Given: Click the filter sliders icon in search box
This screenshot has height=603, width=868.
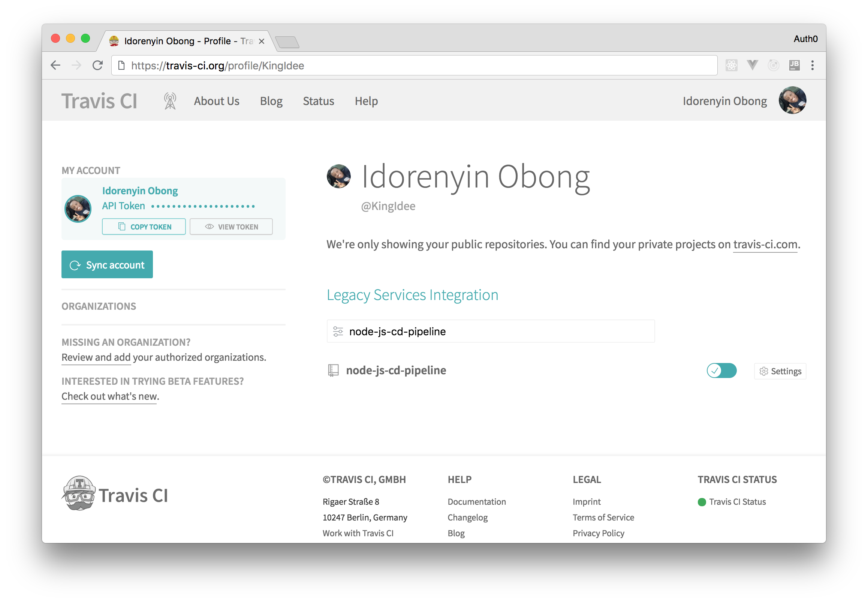Looking at the screenshot, I should tap(338, 331).
